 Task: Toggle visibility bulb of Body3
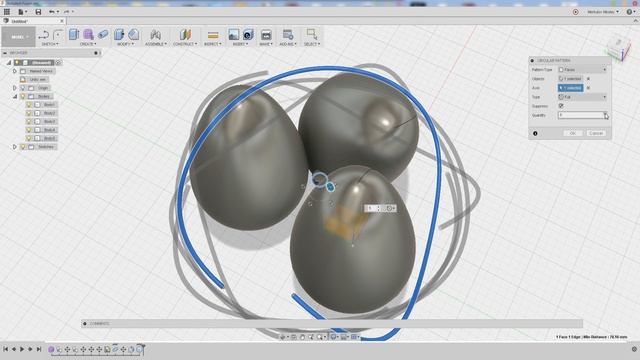click(x=29, y=122)
